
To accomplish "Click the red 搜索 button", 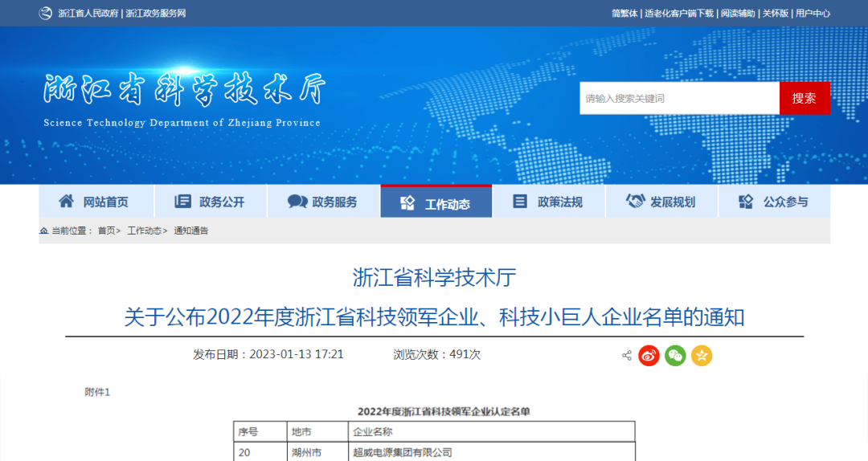I will coord(805,99).
